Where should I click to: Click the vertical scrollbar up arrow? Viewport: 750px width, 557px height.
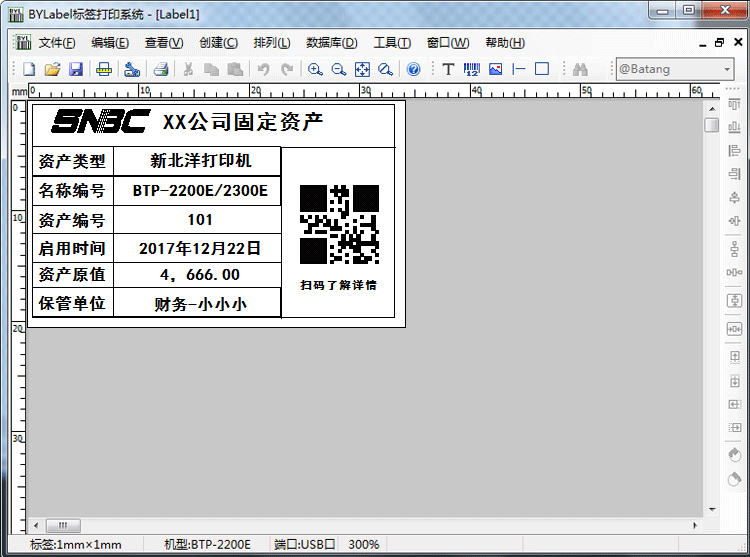pyautogui.click(x=712, y=109)
